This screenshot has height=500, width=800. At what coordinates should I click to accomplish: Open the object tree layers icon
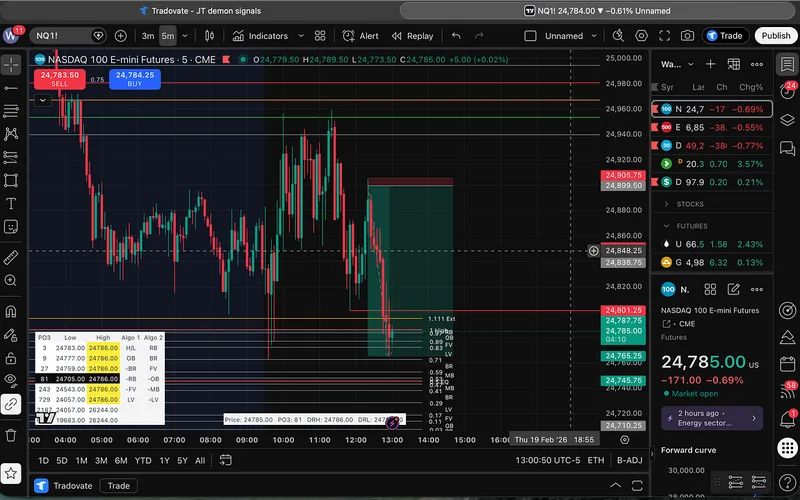[x=787, y=120]
